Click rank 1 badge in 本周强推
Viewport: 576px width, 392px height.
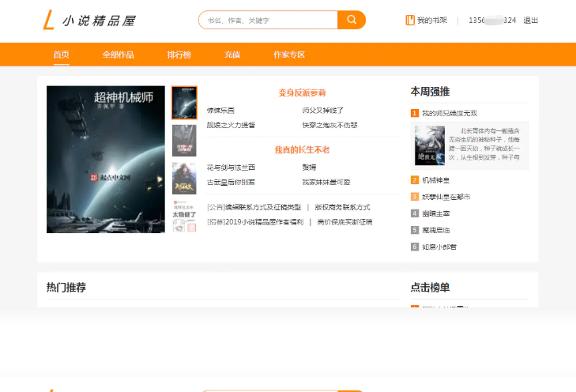click(415, 113)
